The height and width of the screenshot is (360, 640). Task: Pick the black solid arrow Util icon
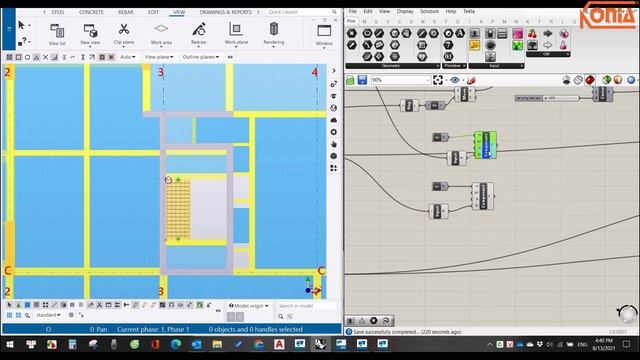(x=548, y=33)
